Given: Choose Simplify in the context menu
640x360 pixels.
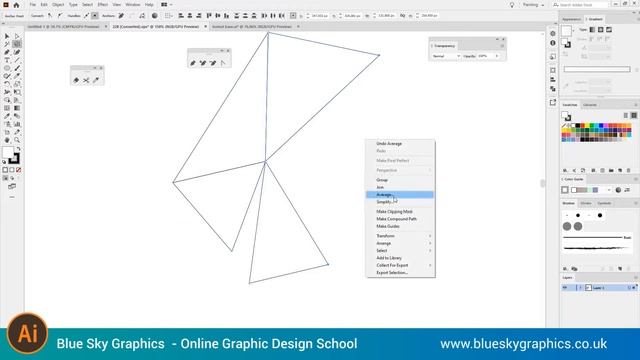Looking at the screenshot, I should pos(400,202).
